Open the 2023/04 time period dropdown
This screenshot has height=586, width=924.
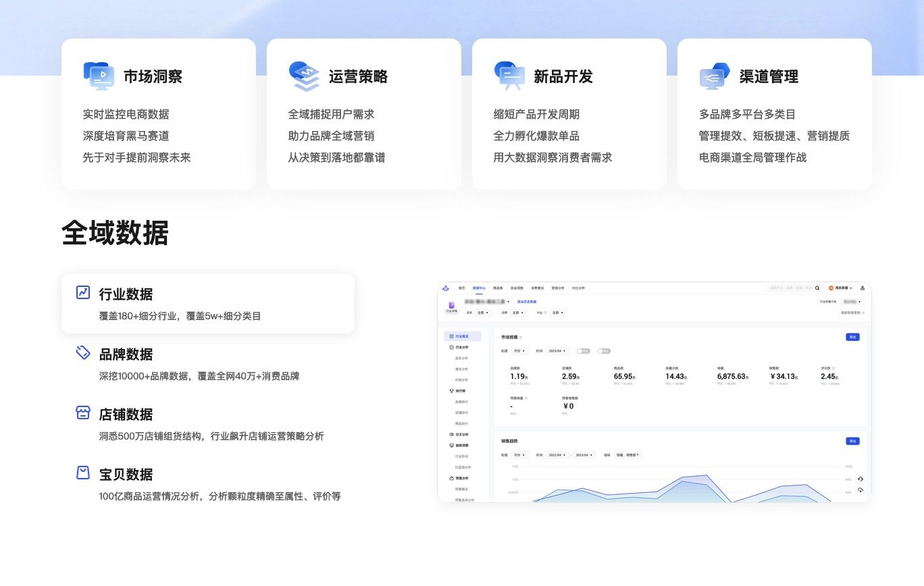click(x=557, y=351)
